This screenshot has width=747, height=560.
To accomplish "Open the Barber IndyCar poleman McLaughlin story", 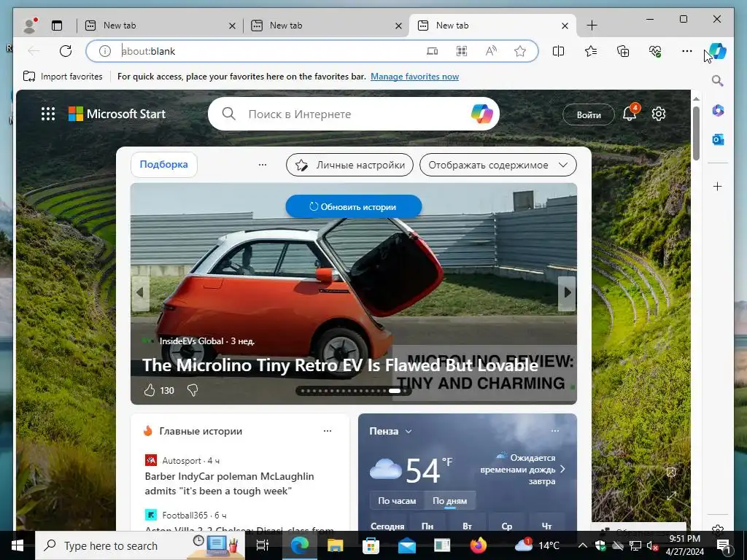I will (229, 483).
